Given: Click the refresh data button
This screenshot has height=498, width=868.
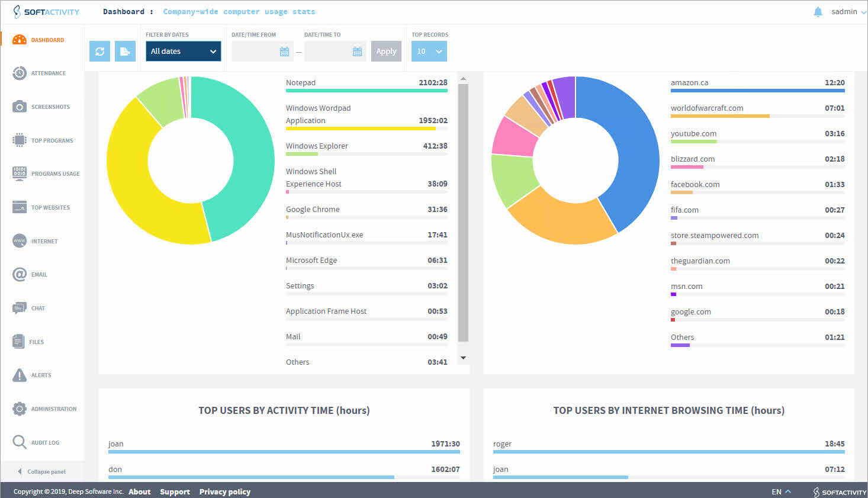Looking at the screenshot, I should pyautogui.click(x=99, y=52).
